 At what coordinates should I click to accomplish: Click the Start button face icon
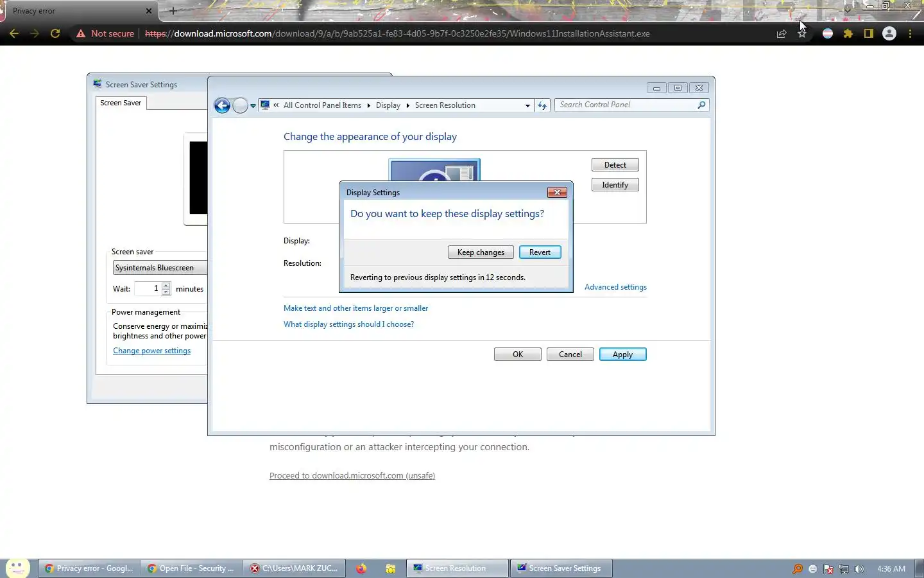point(17,568)
